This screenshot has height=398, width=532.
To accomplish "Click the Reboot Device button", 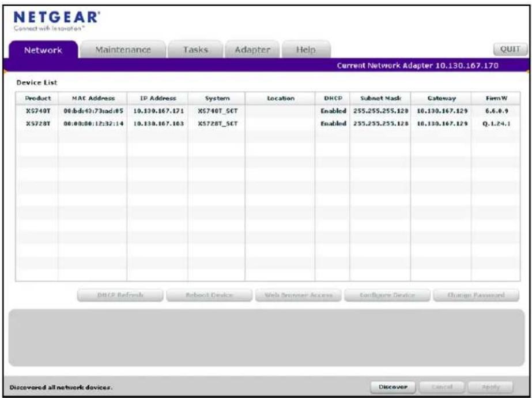I will click(209, 295).
